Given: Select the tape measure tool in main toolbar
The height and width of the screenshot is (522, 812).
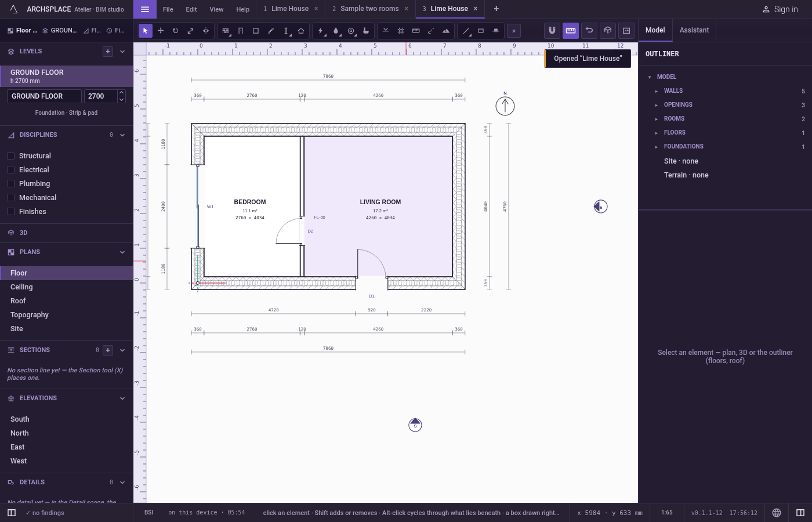Looking at the screenshot, I should [416, 31].
